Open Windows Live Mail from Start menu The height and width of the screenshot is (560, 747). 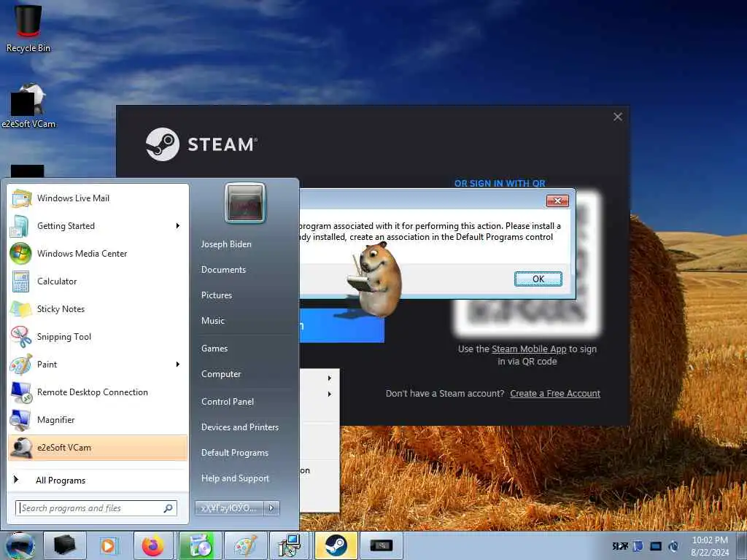coord(98,198)
